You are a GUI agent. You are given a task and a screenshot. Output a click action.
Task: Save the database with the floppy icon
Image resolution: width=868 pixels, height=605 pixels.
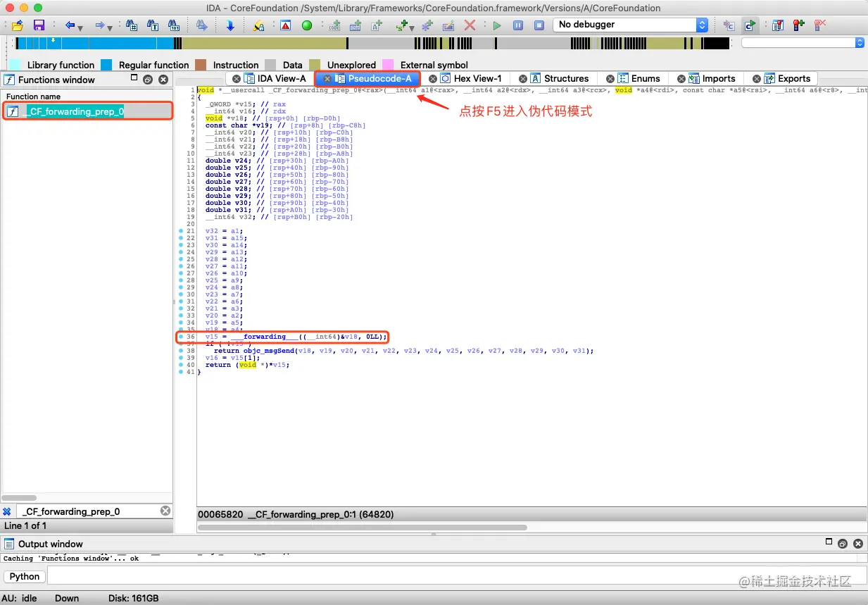(39, 25)
